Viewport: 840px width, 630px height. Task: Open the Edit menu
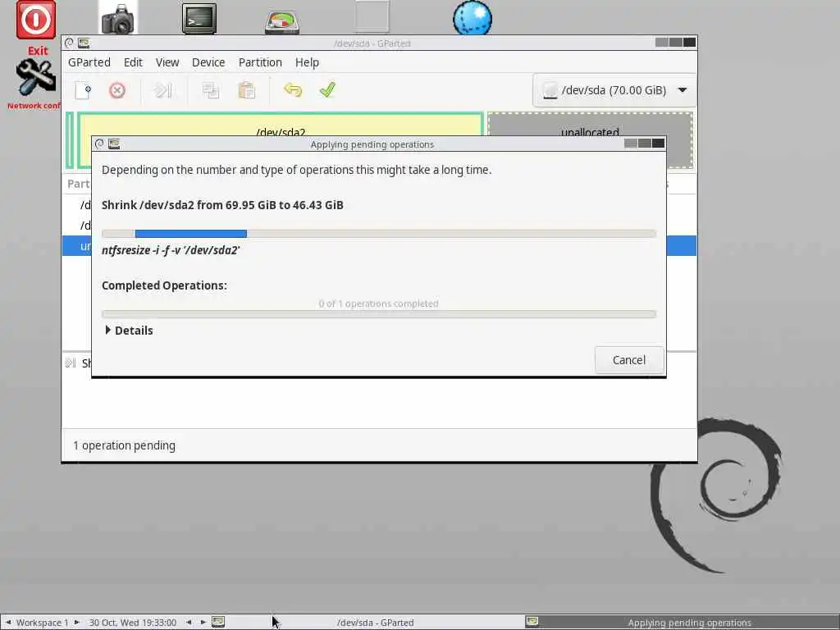[x=133, y=62]
